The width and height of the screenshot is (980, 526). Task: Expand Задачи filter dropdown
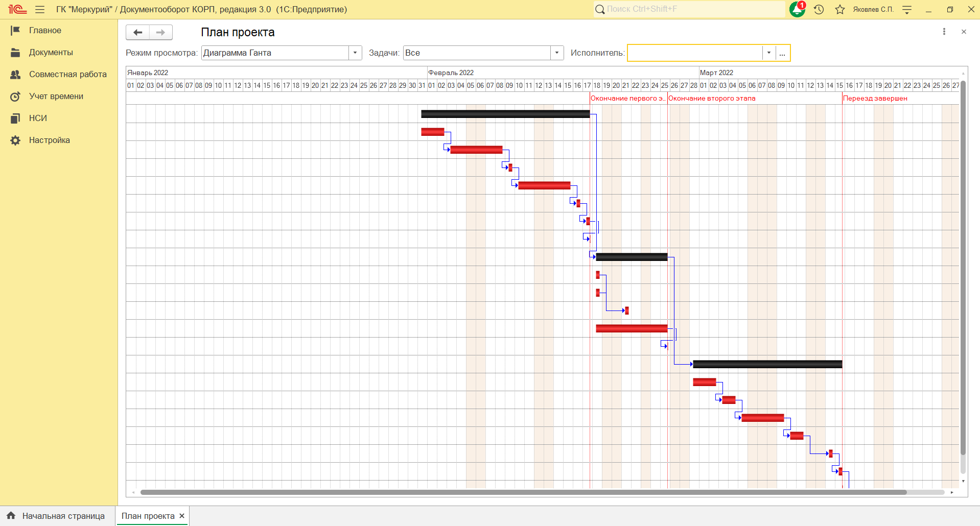(x=557, y=53)
